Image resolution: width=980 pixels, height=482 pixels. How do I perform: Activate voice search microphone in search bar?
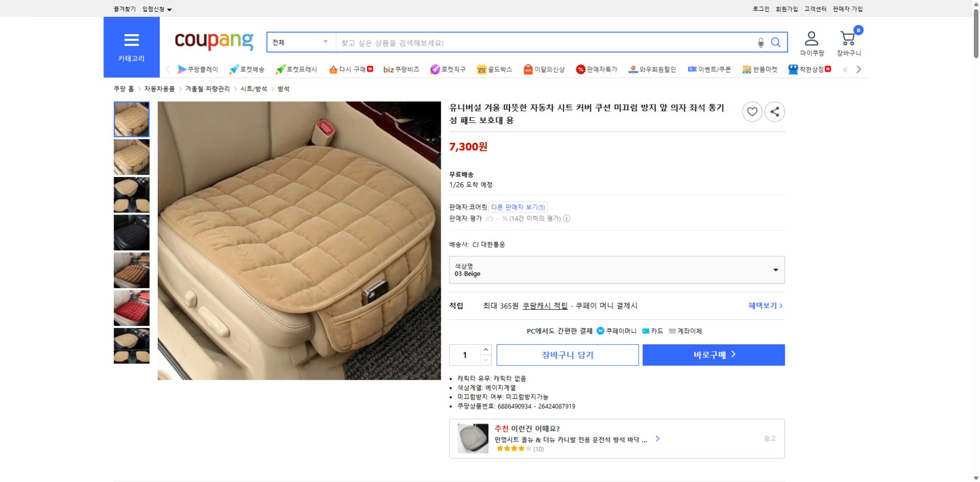click(x=760, y=42)
